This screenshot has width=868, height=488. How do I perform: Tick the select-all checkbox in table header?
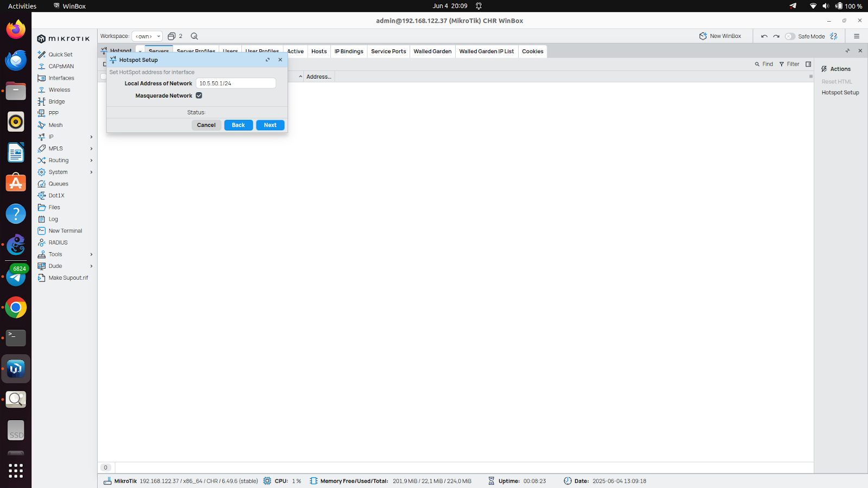pyautogui.click(x=103, y=76)
